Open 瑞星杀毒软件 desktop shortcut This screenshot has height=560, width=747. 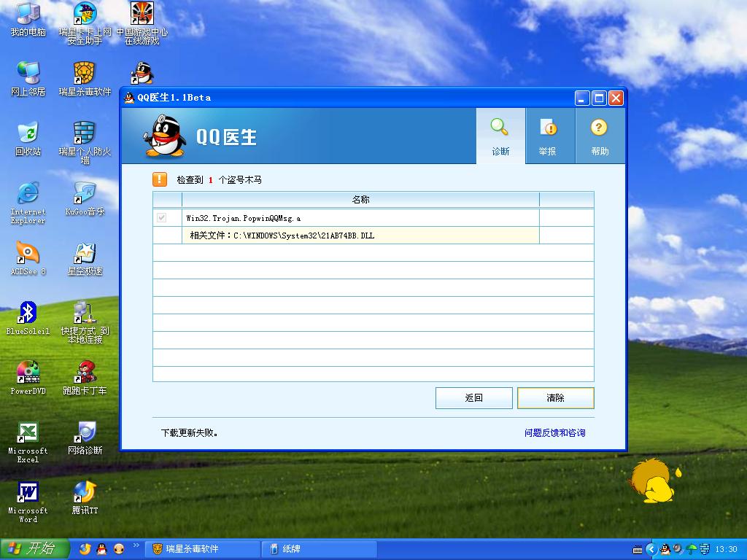(85, 79)
